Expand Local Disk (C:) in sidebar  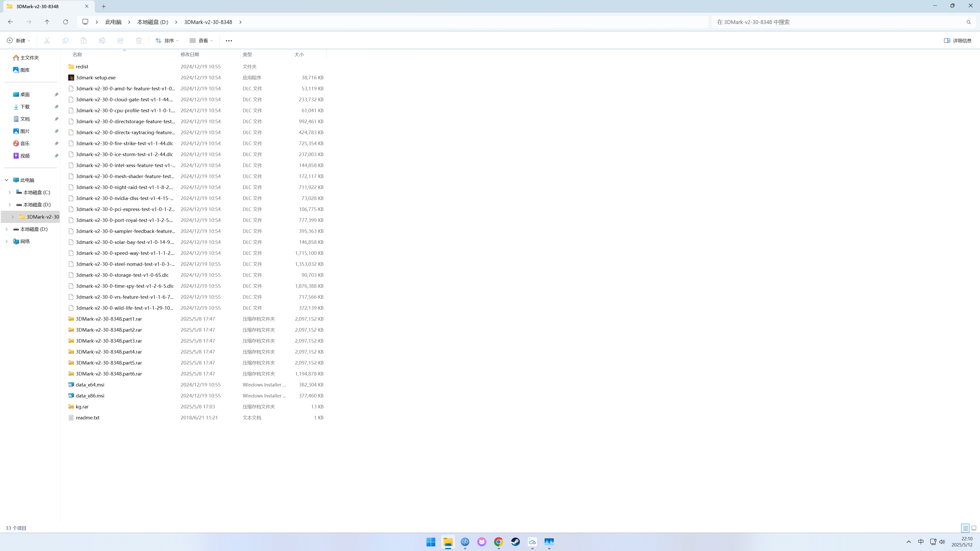9,192
